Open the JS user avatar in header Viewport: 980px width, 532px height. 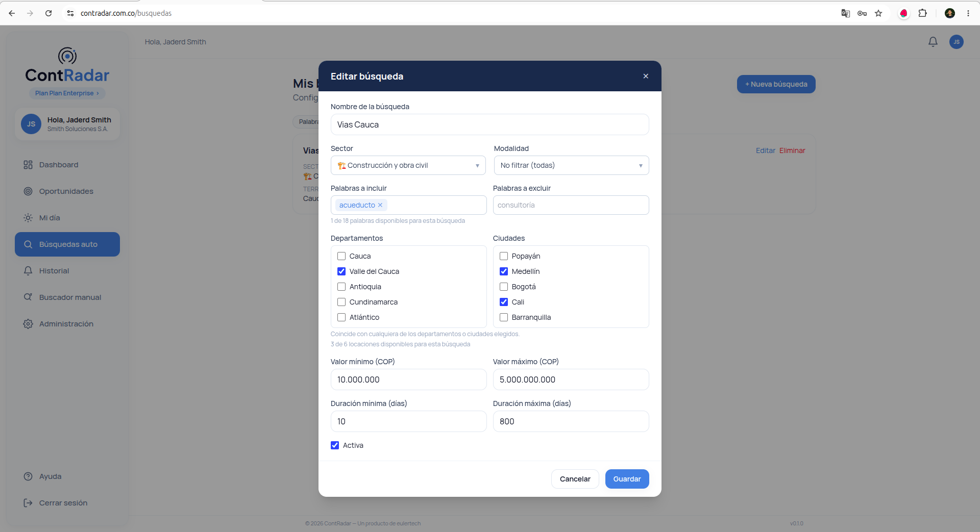(x=957, y=42)
